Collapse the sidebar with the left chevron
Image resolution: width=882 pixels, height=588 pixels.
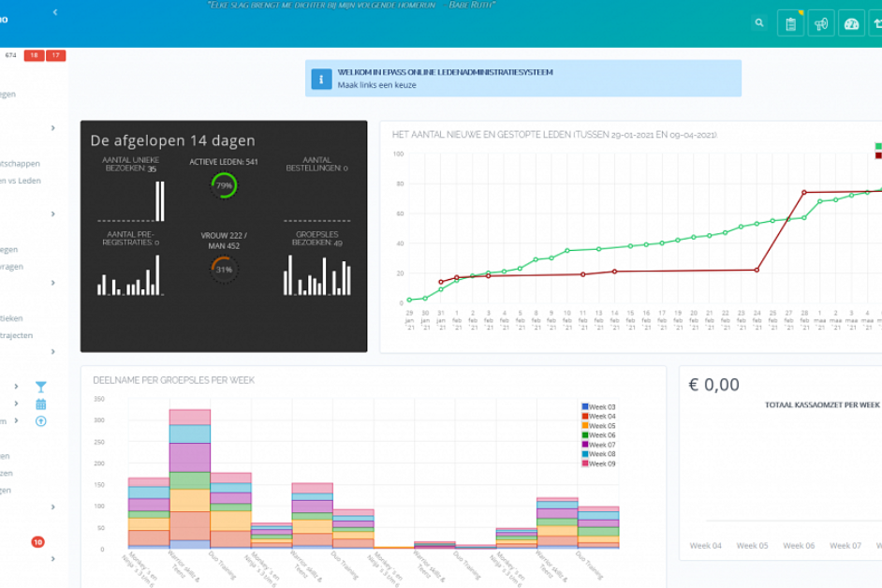click(55, 12)
